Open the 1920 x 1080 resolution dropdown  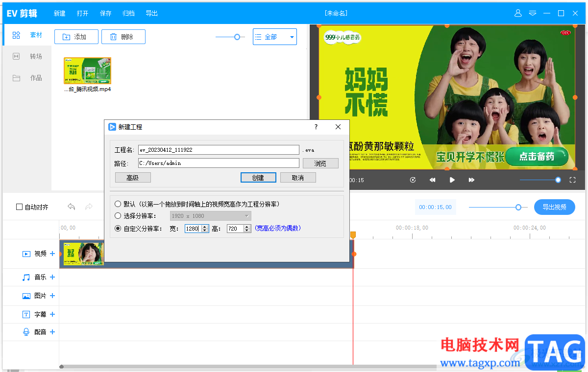click(211, 216)
